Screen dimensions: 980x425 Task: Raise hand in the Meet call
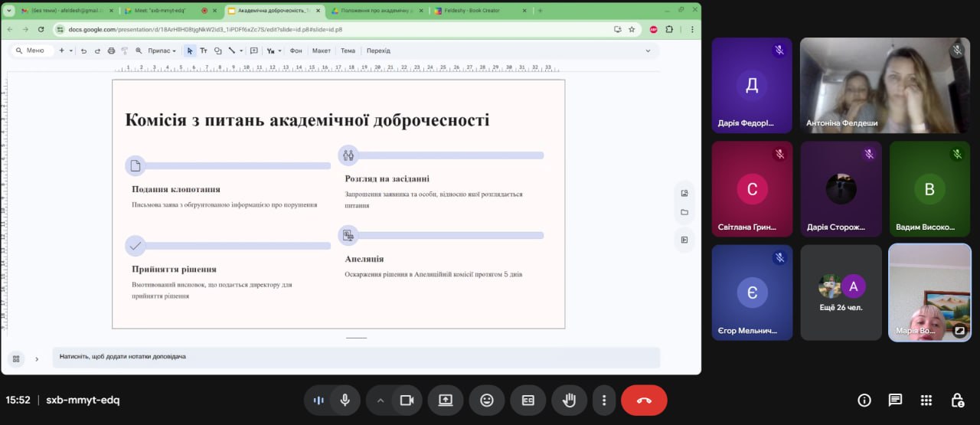(569, 400)
